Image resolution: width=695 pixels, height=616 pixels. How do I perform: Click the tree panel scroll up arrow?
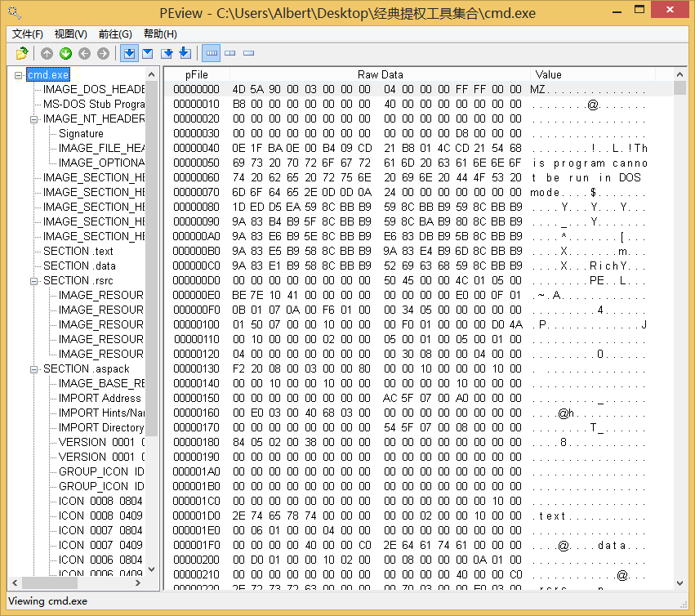pyautogui.click(x=152, y=74)
